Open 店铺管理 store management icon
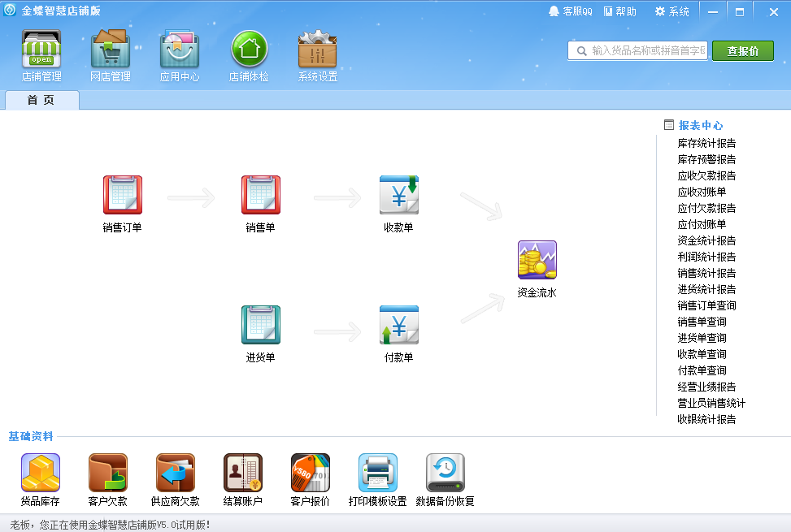Screen dimensions: 791x532 (x=41, y=49)
